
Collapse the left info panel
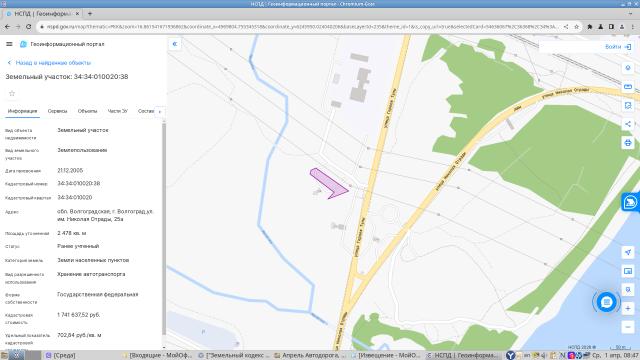click(175, 44)
